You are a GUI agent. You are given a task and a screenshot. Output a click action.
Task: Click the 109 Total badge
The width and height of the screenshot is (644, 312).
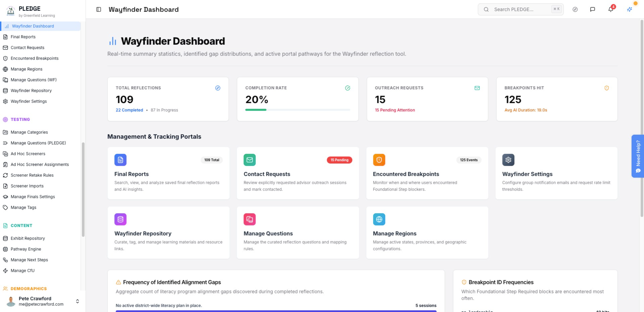212,160
